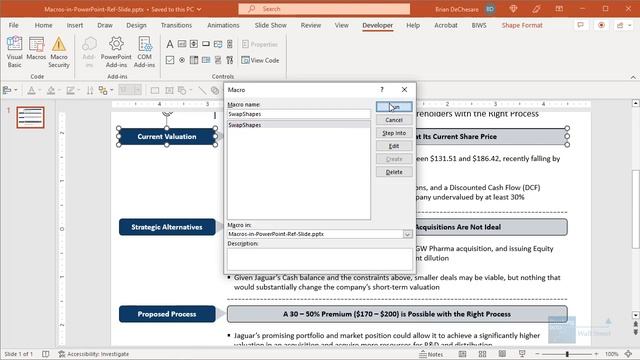
Task: Switch to Normal view
Action: click(x=462, y=354)
